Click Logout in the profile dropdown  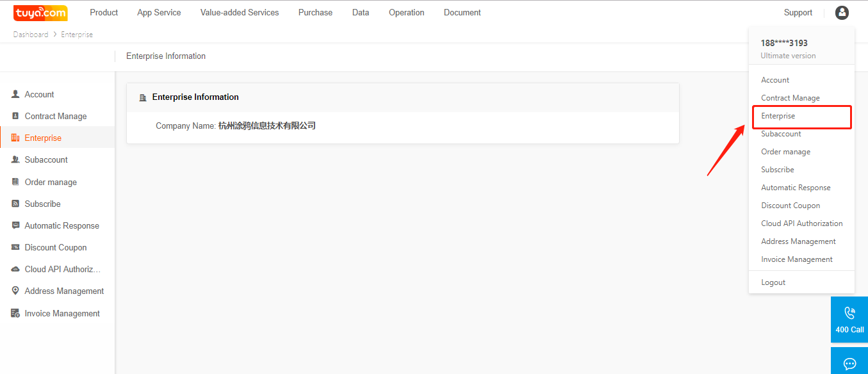[x=773, y=282]
